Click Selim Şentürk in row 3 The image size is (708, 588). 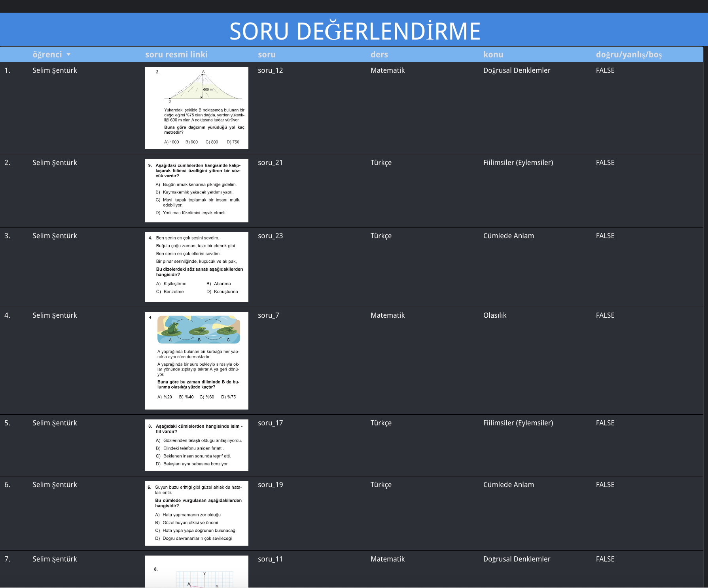click(x=55, y=236)
